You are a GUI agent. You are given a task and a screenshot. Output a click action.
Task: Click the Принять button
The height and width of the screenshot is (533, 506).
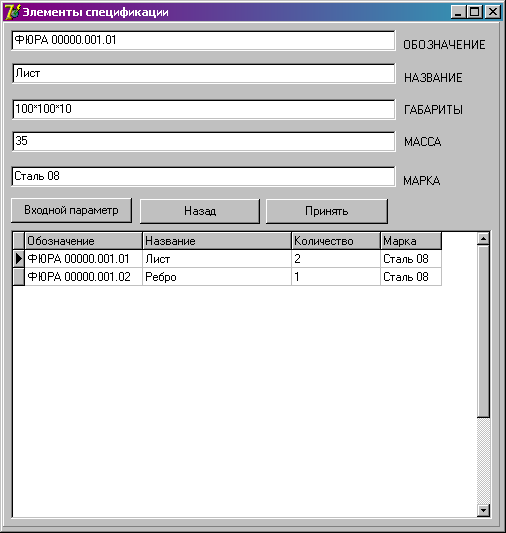coord(327,211)
